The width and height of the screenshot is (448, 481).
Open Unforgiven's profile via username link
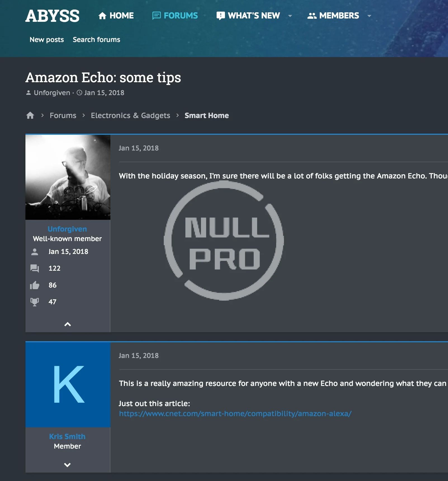click(x=67, y=229)
